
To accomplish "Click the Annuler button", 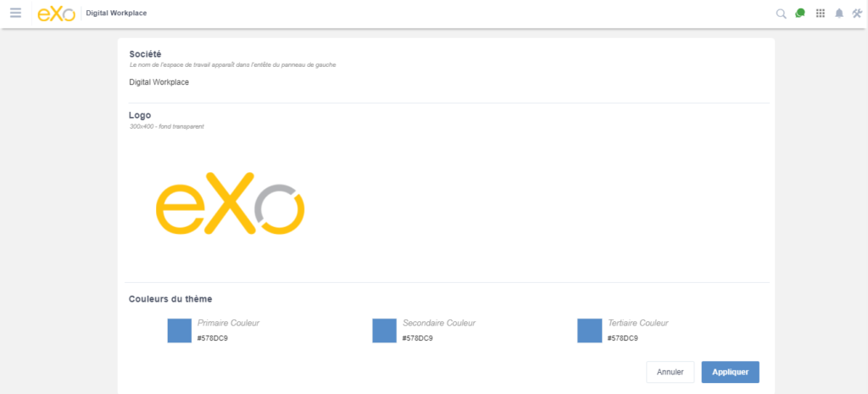I will 670,372.
